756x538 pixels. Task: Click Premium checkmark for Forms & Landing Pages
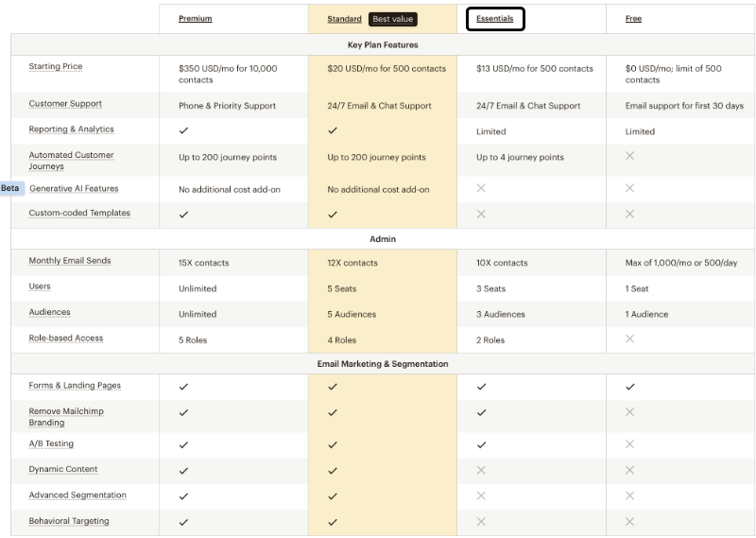(x=183, y=387)
